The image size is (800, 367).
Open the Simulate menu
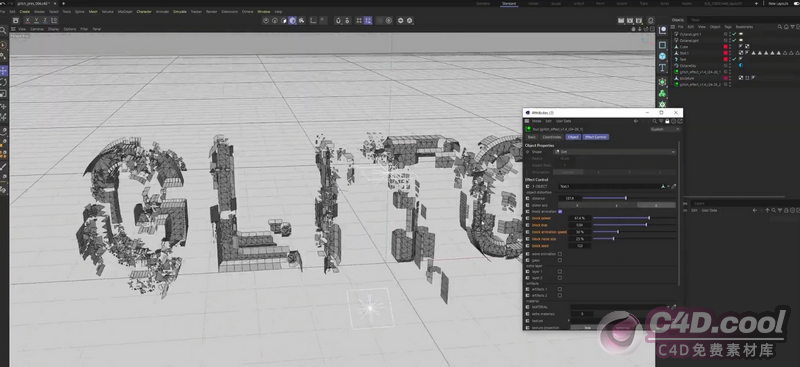(x=180, y=11)
